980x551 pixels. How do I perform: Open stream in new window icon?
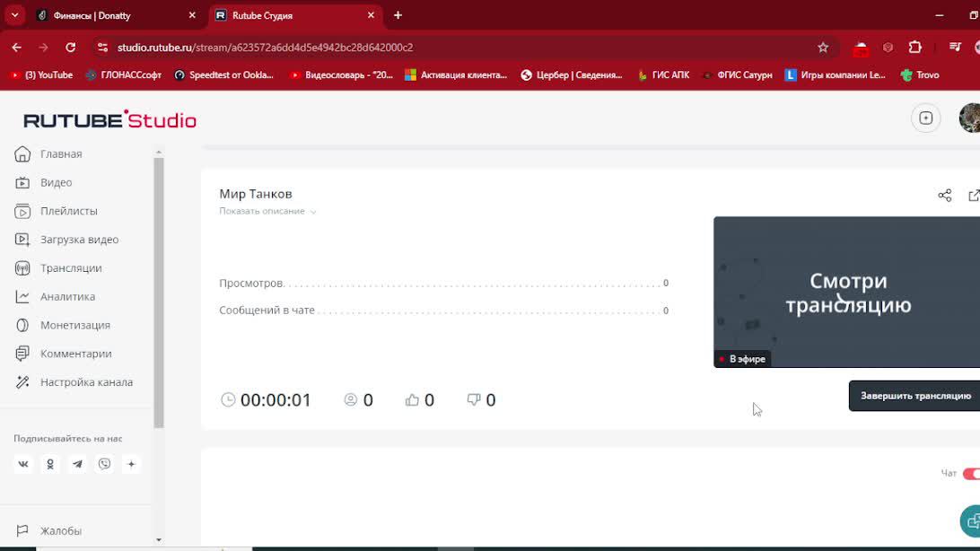(974, 196)
